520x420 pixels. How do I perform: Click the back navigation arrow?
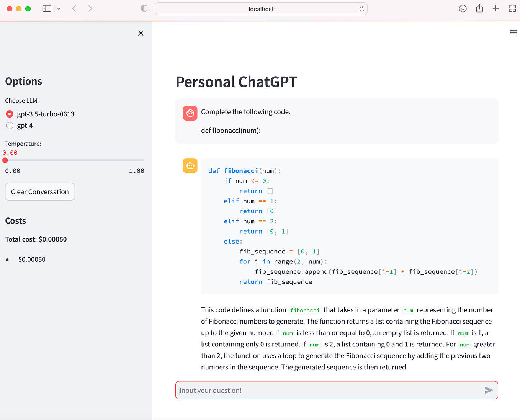click(74, 8)
